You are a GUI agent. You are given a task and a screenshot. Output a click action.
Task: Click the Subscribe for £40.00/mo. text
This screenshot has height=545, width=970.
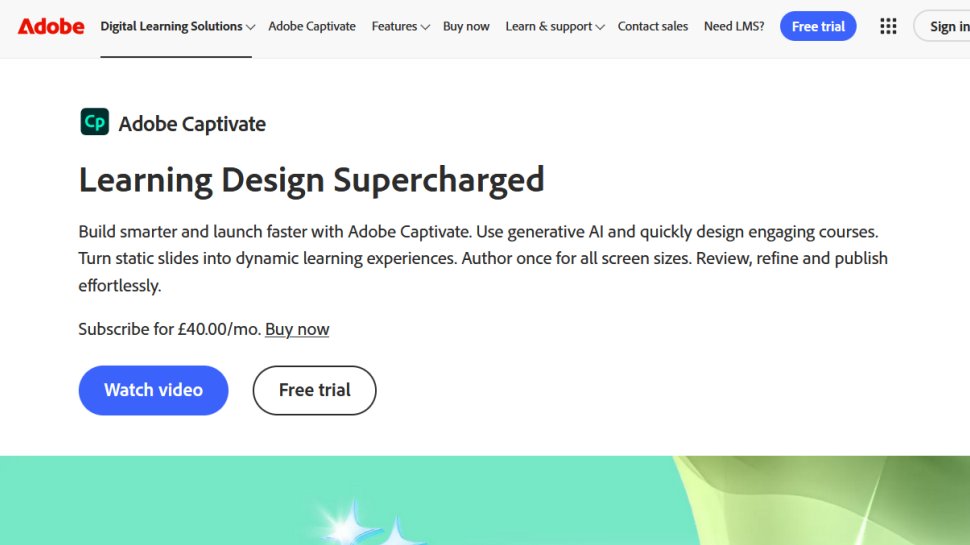coord(170,329)
